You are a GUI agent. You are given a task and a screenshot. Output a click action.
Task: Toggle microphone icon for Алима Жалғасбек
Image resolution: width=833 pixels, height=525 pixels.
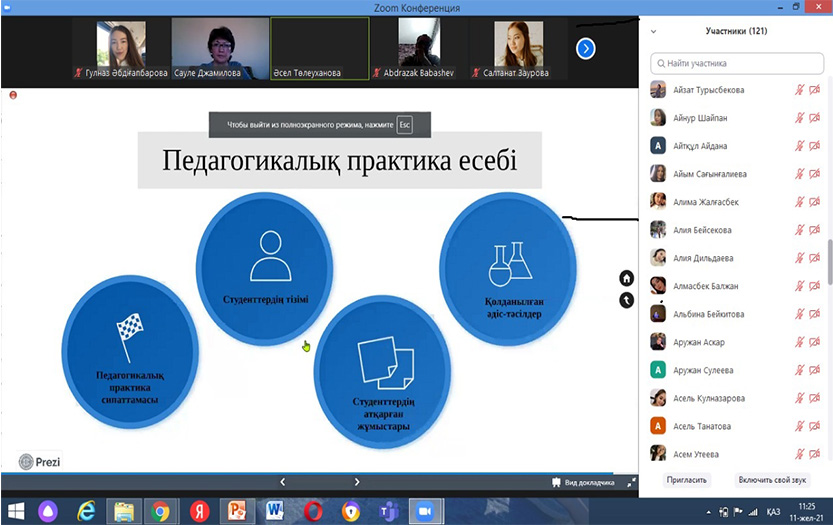[x=800, y=202]
